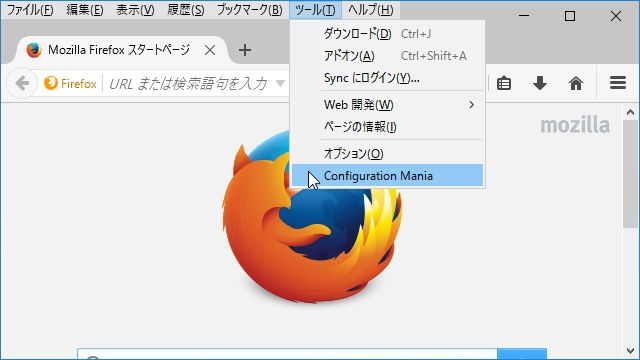Choose ダウンロード(D) from the menu
The height and width of the screenshot is (360, 640).
[x=387, y=34]
